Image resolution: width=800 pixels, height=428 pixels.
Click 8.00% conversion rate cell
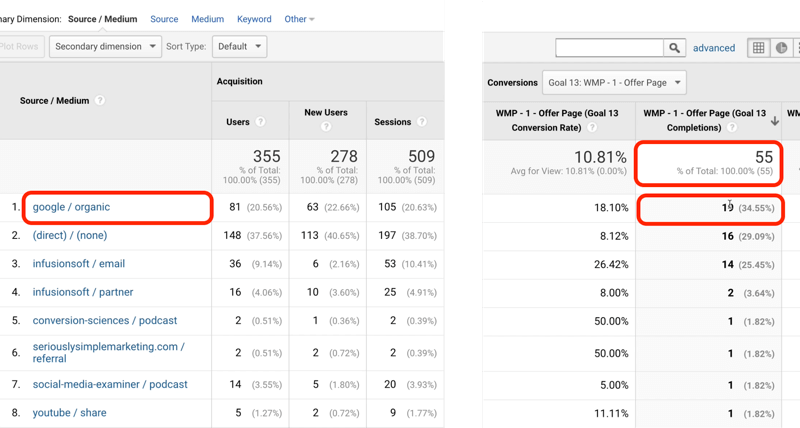pyautogui.click(x=614, y=293)
